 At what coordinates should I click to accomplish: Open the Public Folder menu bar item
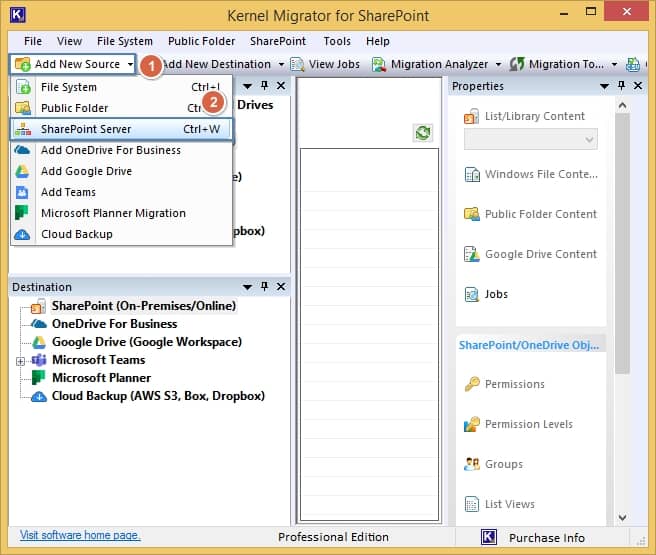tap(202, 41)
